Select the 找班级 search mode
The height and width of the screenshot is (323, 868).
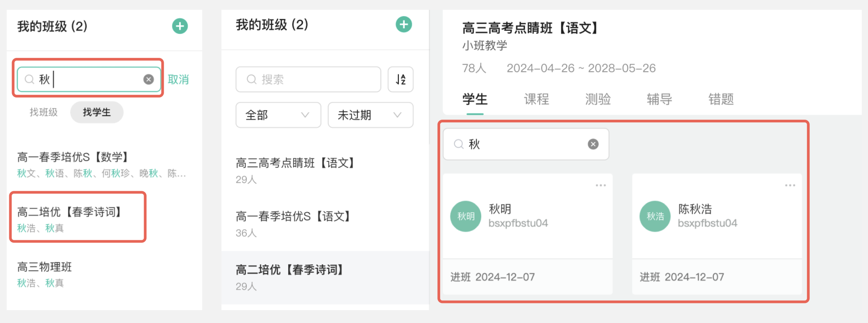tap(44, 112)
